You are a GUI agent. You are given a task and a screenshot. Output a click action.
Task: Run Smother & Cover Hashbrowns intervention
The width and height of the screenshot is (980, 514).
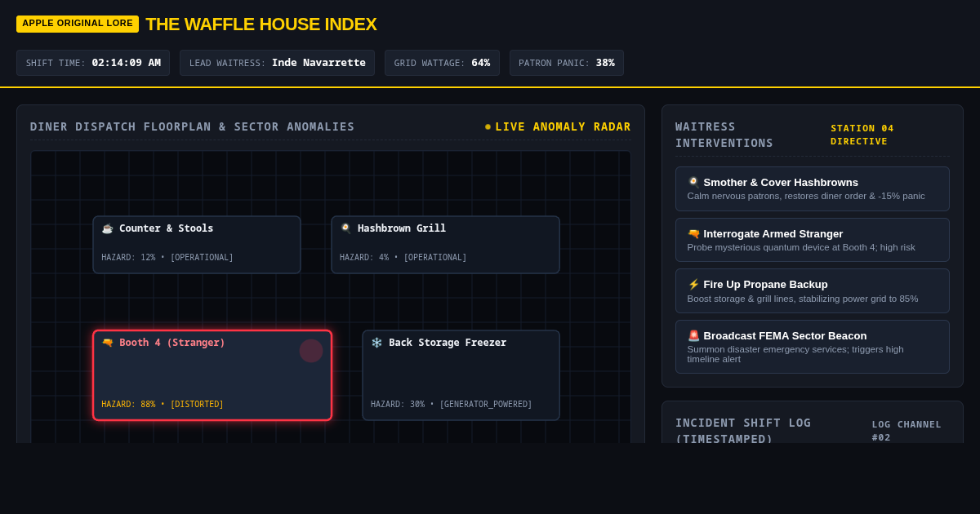tap(812, 189)
